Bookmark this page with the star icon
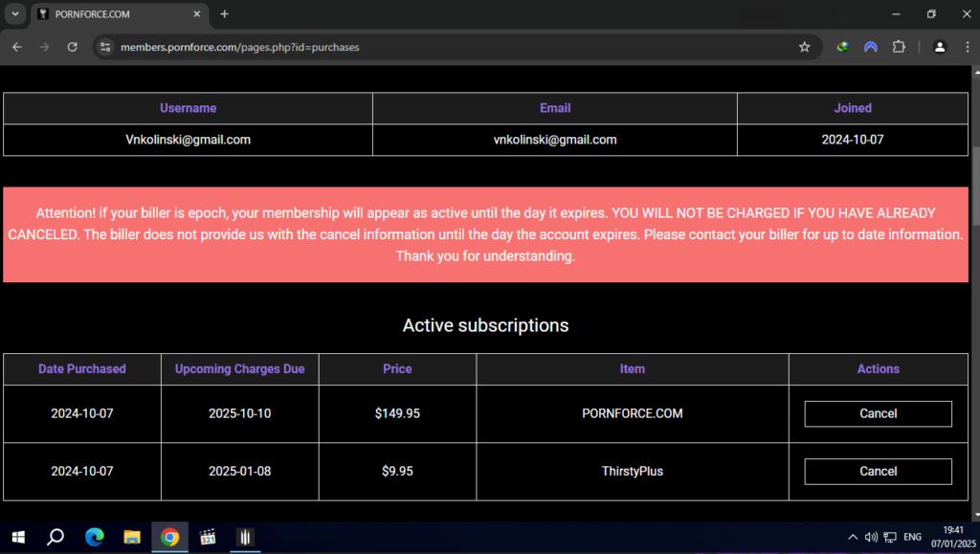980x554 pixels. click(x=804, y=47)
